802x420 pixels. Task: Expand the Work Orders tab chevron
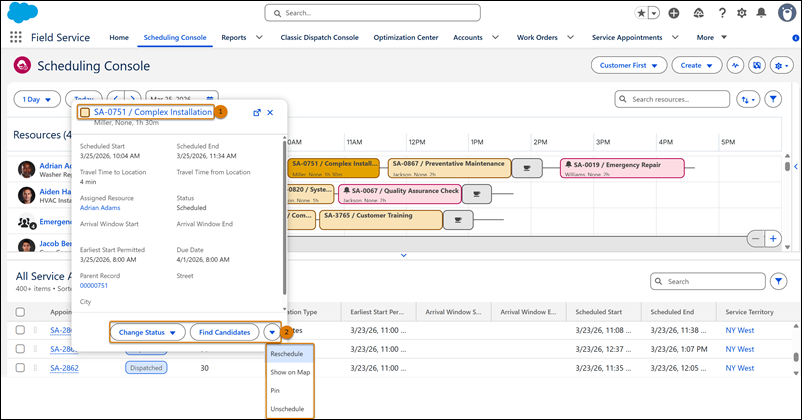(570, 37)
